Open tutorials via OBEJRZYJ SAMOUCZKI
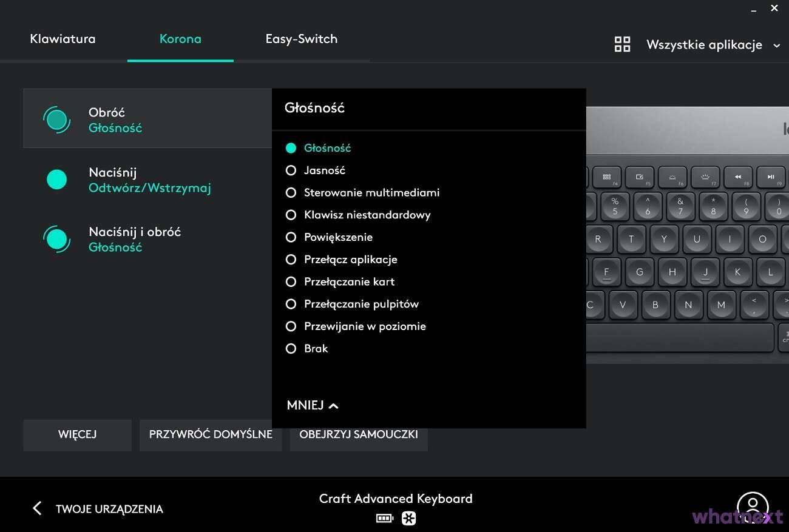 (358, 435)
